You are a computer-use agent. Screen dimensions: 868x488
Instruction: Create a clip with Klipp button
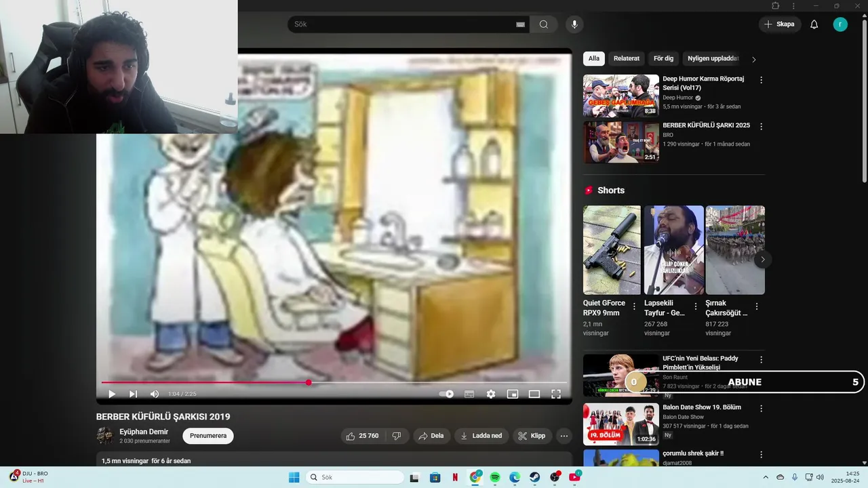[x=532, y=436]
